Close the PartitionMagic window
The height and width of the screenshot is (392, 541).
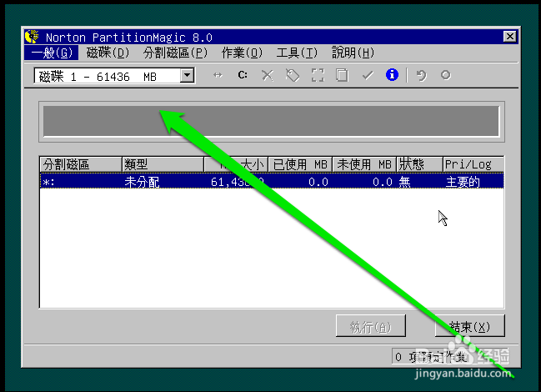click(509, 36)
